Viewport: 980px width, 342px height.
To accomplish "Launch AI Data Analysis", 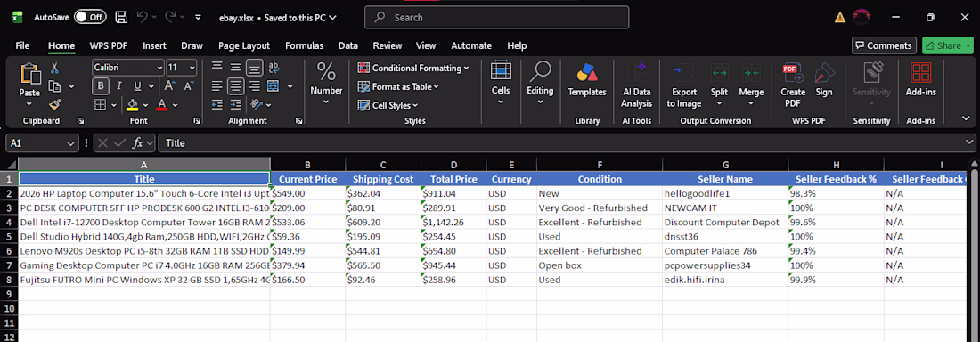I will 637,85.
